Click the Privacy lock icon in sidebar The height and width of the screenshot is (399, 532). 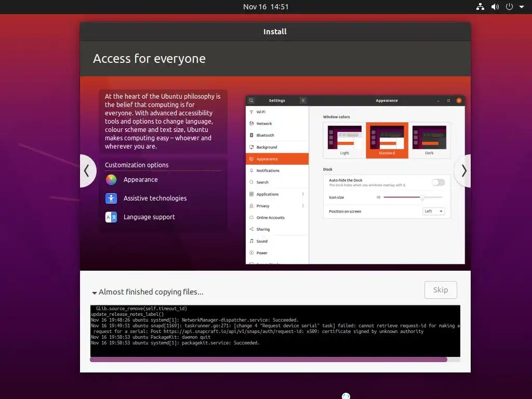pos(251,206)
